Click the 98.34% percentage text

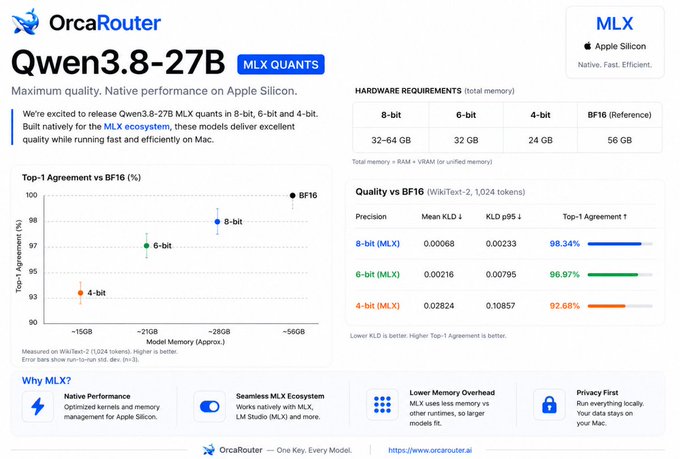565,244
